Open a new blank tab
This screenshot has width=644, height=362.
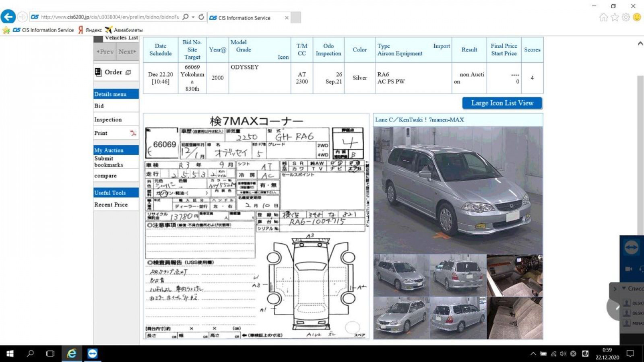tap(296, 18)
